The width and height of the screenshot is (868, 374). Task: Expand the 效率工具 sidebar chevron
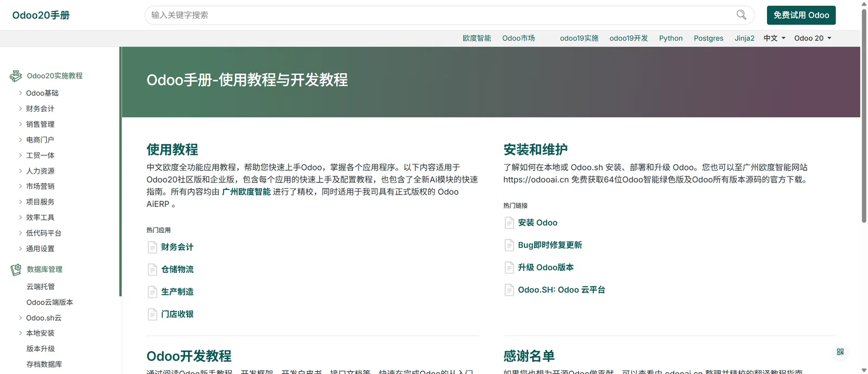coord(21,217)
